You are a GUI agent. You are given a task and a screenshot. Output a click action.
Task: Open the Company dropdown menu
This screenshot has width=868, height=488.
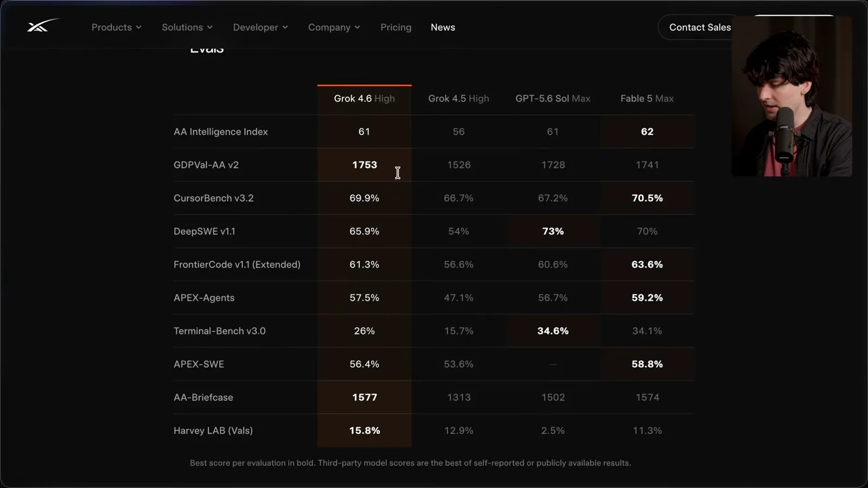tap(334, 27)
